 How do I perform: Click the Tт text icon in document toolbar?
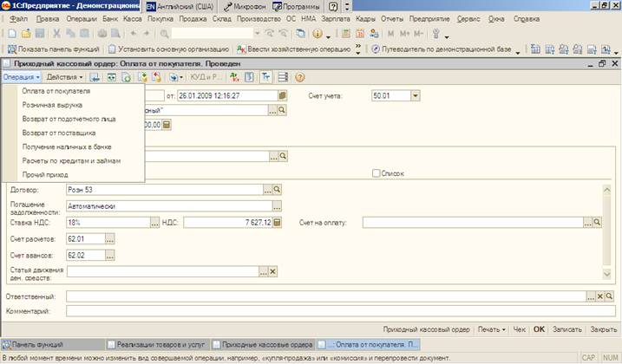point(265,77)
